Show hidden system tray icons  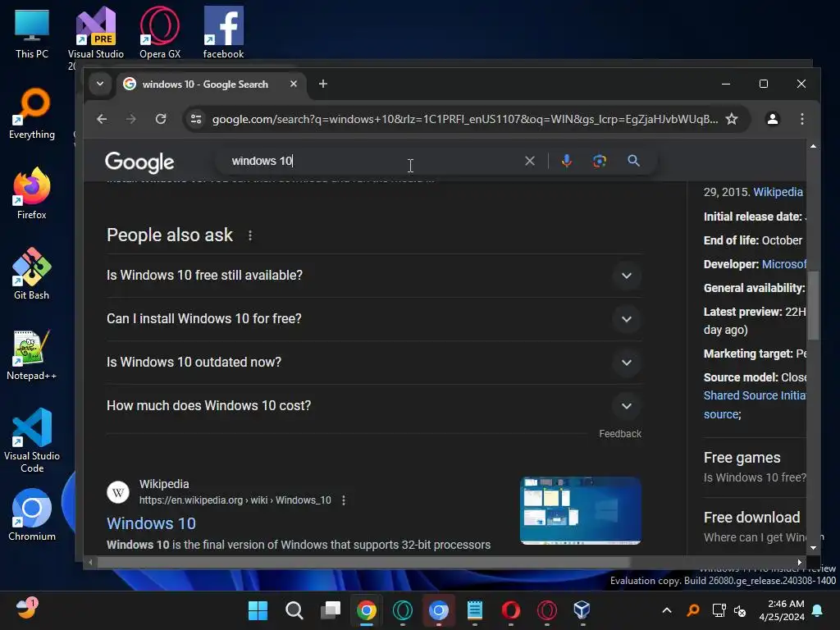point(666,610)
